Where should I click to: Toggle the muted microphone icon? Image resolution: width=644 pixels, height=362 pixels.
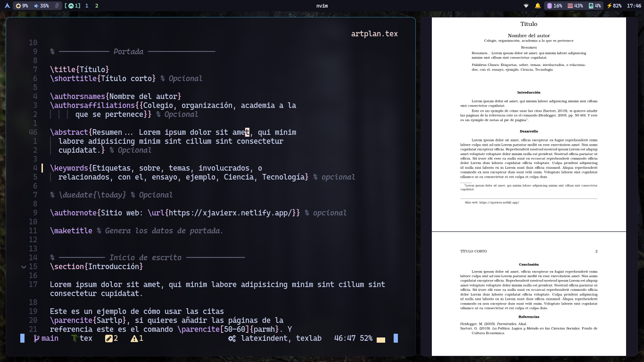point(57,6)
